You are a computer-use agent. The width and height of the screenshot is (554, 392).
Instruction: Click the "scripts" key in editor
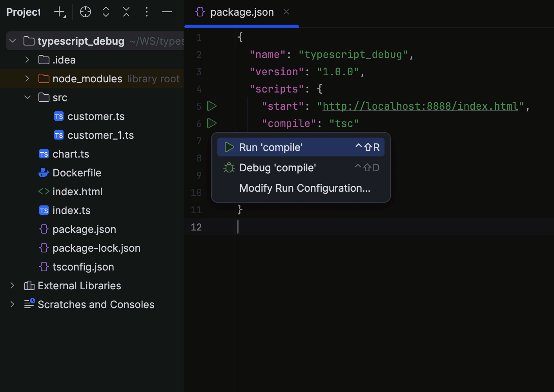(277, 89)
